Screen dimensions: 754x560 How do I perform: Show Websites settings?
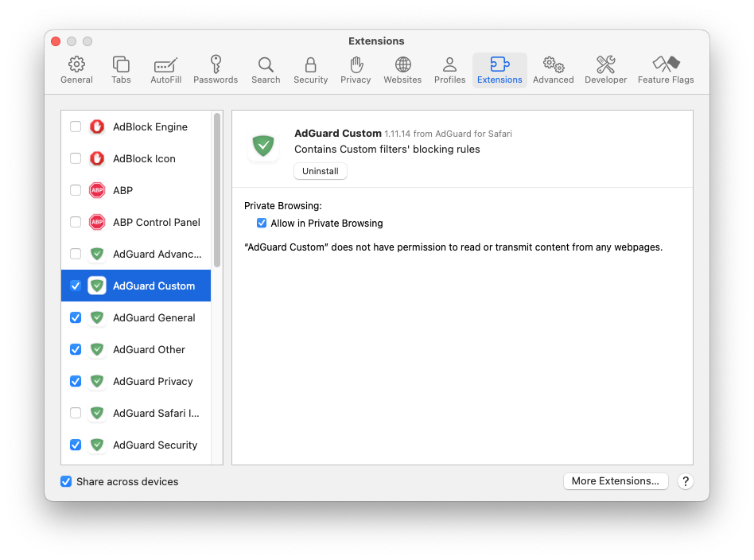402,70
